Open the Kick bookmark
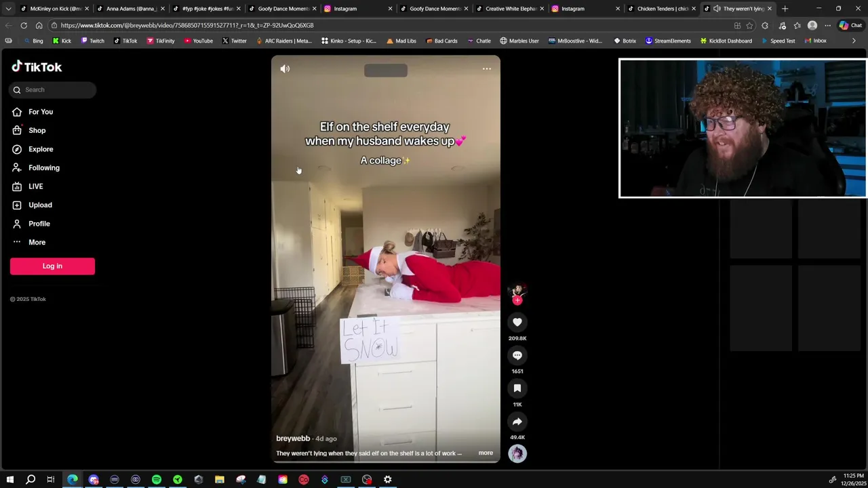Viewport: 868px width, 488px height. [x=62, y=41]
